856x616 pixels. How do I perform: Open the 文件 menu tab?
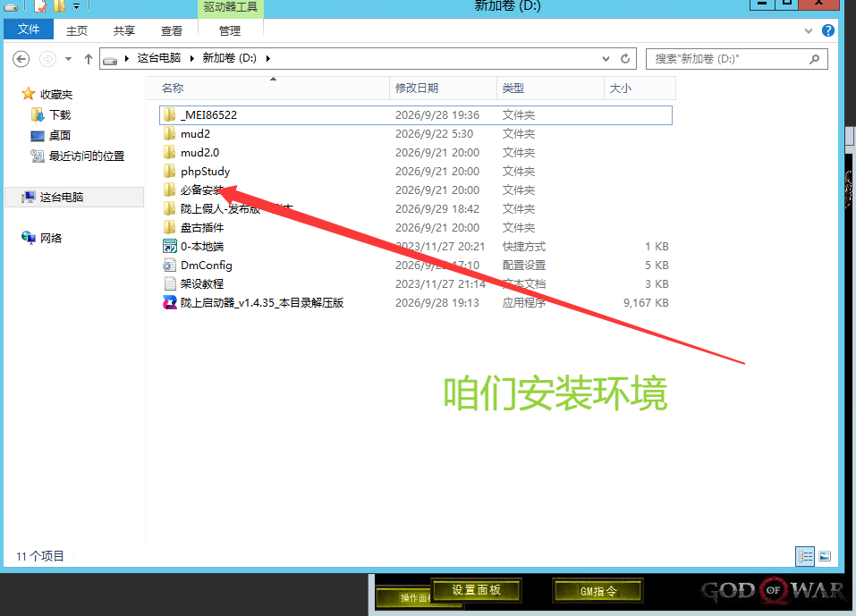pos(29,30)
